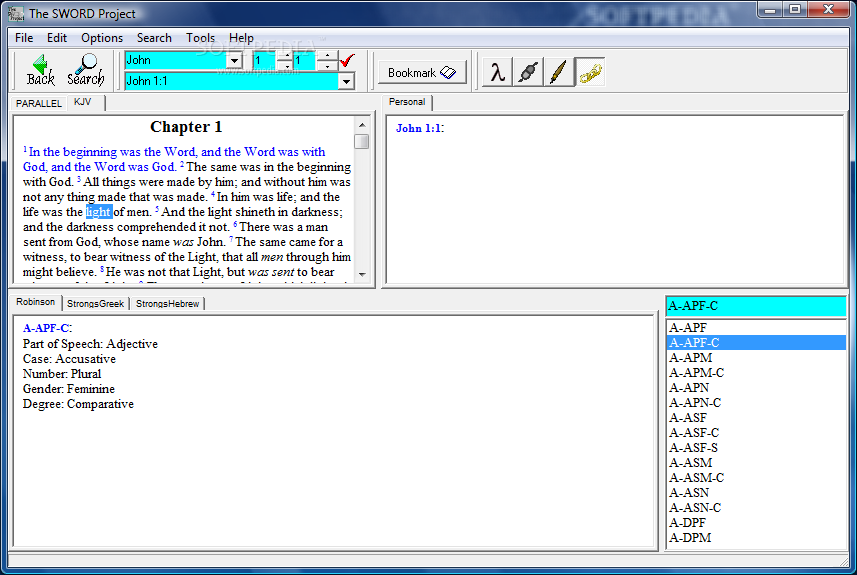Image resolution: width=857 pixels, height=575 pixels.
Task: Decrease the chapter number spinner
Action: [287, 66]
